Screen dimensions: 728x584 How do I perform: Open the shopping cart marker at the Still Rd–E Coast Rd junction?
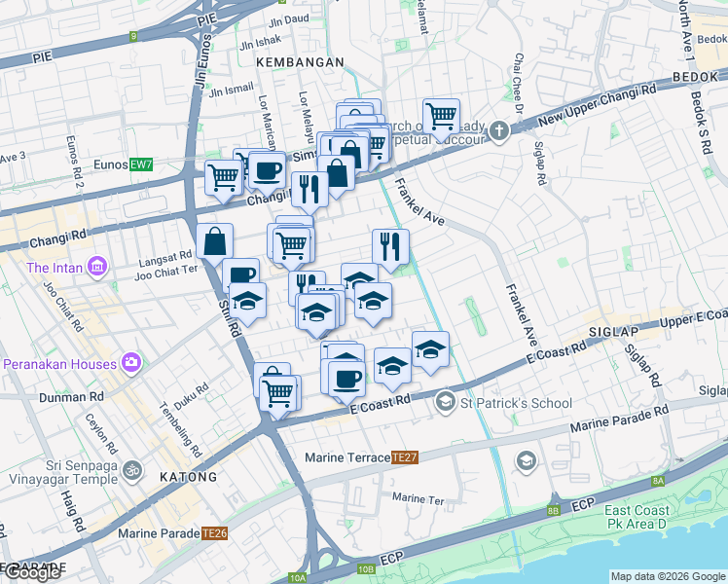coord(277,395)
